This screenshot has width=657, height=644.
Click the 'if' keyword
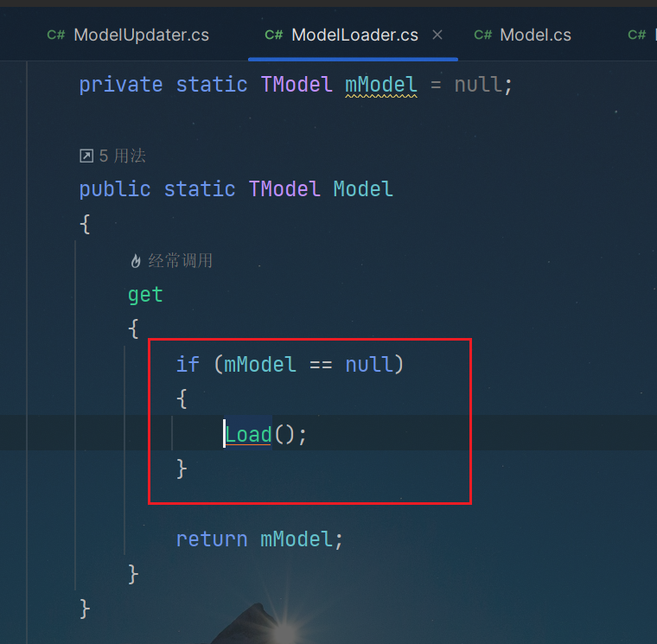188,364
